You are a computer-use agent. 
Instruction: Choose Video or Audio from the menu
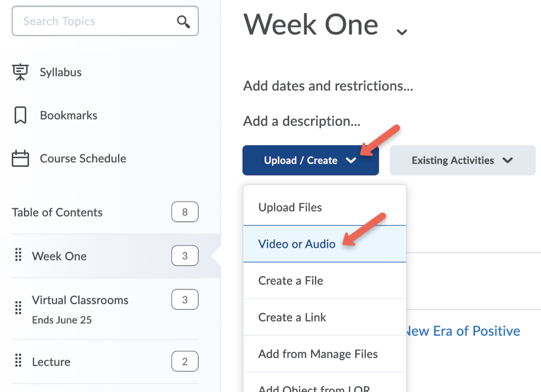click(297, 245)
